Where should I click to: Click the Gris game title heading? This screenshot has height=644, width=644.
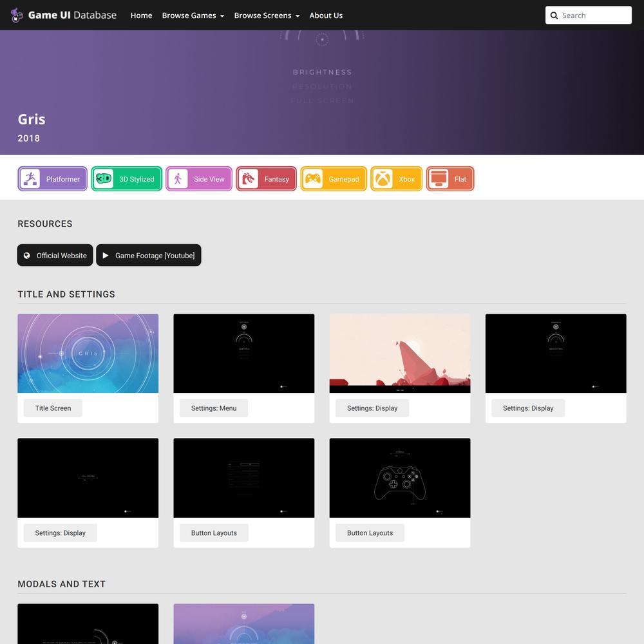tap(32, 119)
